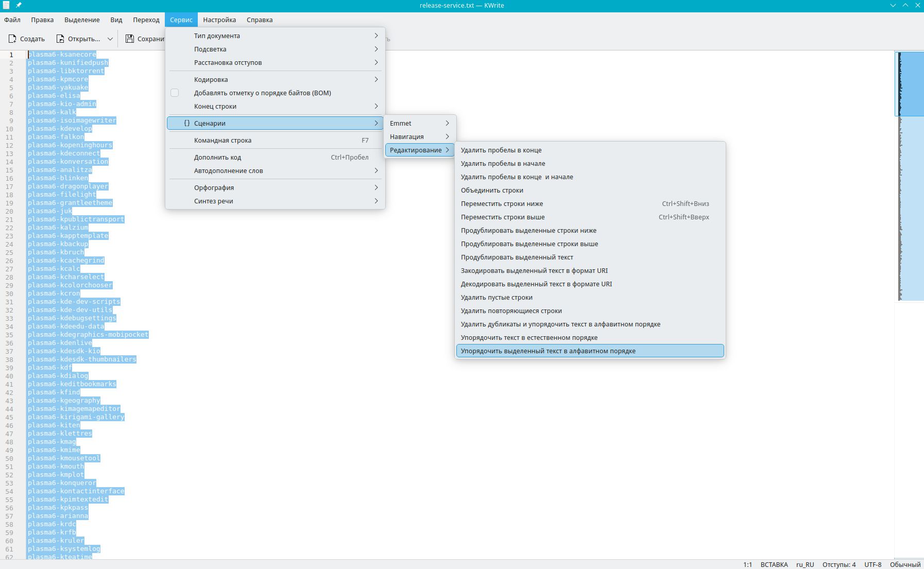The width and height of the screenshot is (924, 569).
Task: Expand the Тип документа submenu
Action: (x=275, y=36)
